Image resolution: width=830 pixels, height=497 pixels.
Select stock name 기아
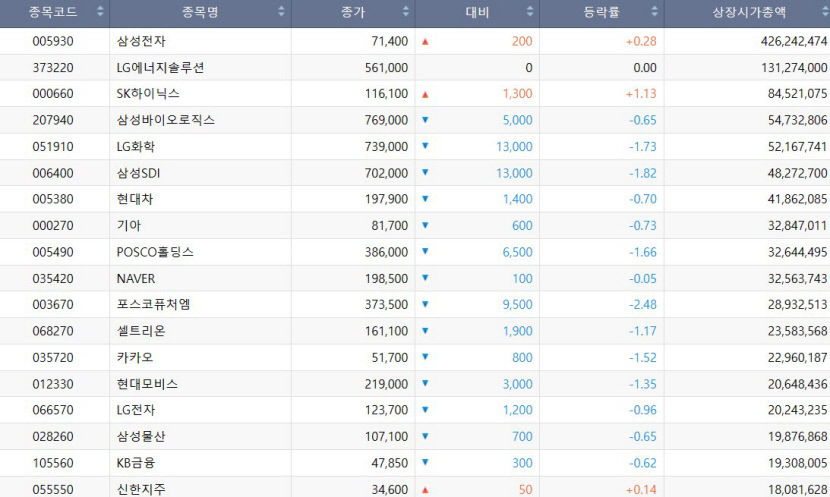[x=129, y=225]
